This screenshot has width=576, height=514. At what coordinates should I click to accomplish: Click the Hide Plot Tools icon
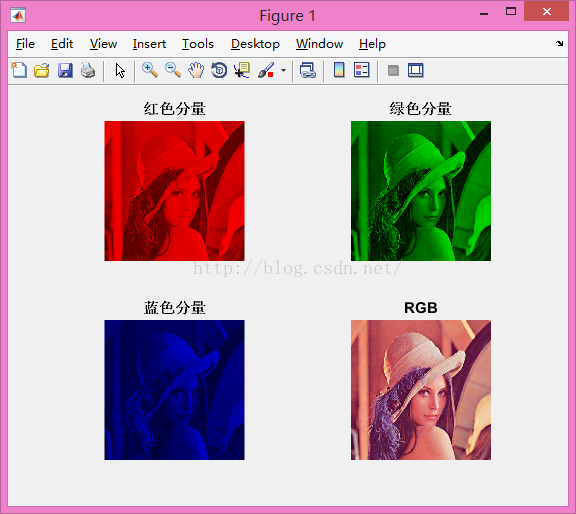tap(393, 70)
